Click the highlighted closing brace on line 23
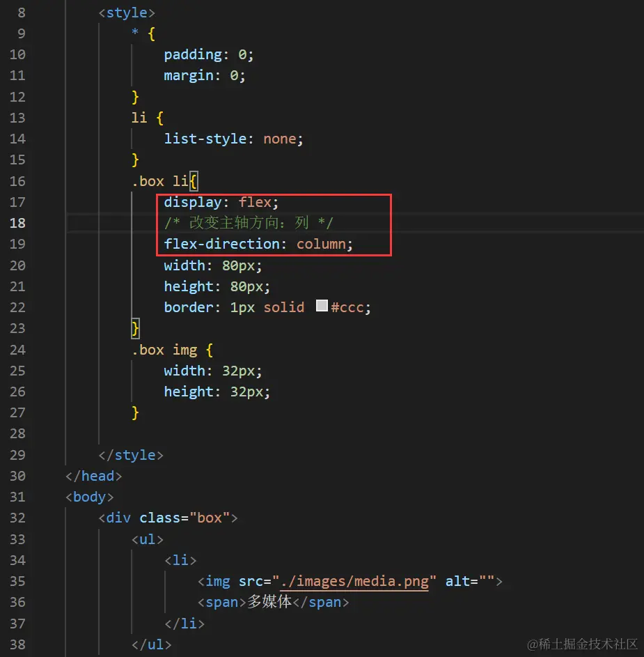 pyautogui.click(x=135, y=329)
